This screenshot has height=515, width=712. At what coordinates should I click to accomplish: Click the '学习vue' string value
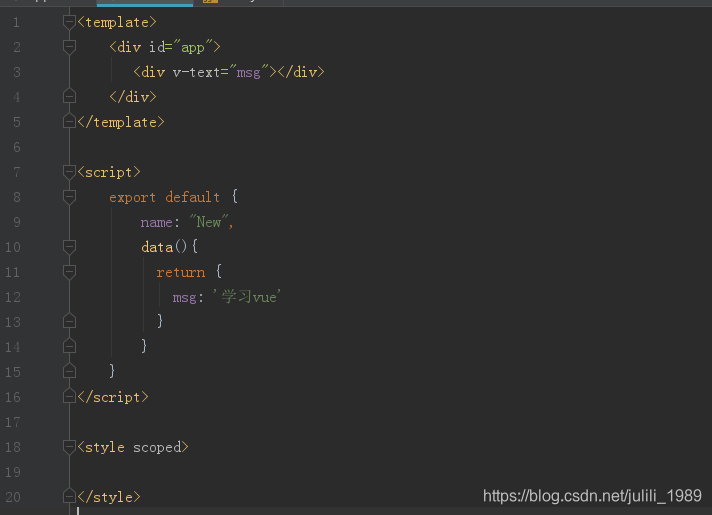[247, 297]
